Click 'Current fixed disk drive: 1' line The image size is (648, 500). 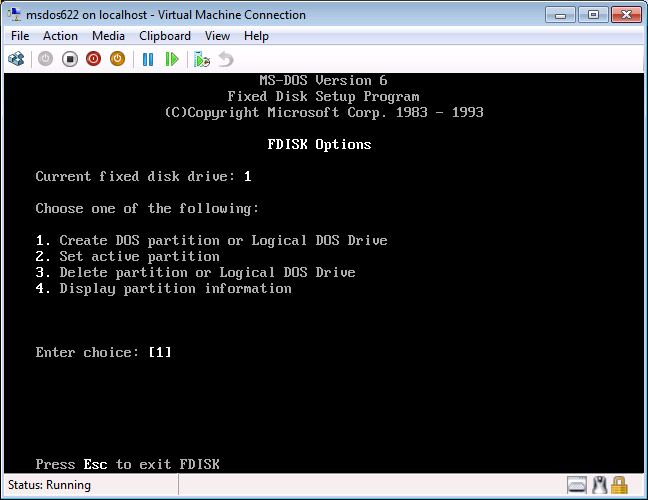(x=143, y=176)
